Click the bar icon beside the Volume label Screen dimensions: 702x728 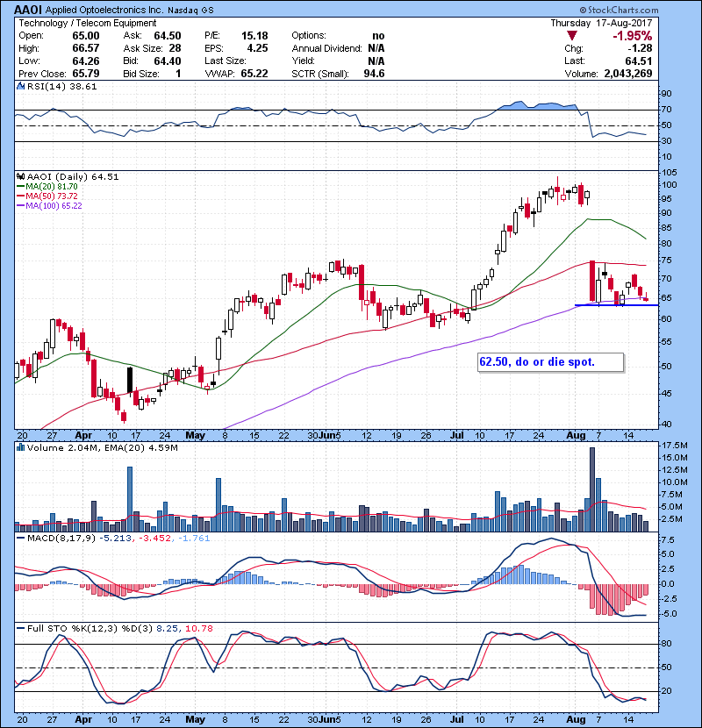[x=20, y=447]
